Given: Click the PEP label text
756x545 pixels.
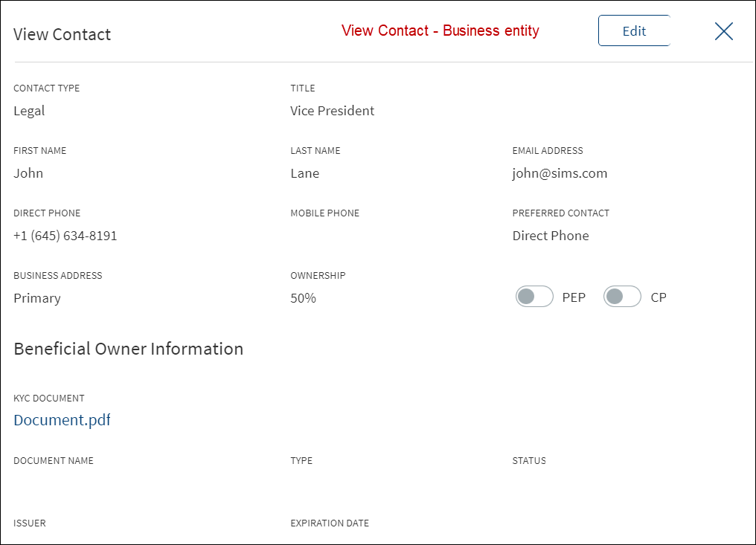Looking at the screenshot, I should [x=574, y=297].
